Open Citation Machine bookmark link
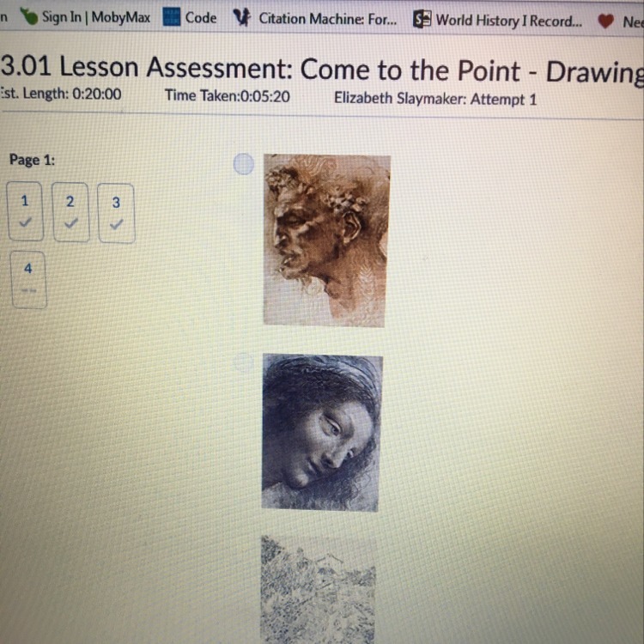The height and width of the screenshot is (644, 644). click(x=328, y=19)
